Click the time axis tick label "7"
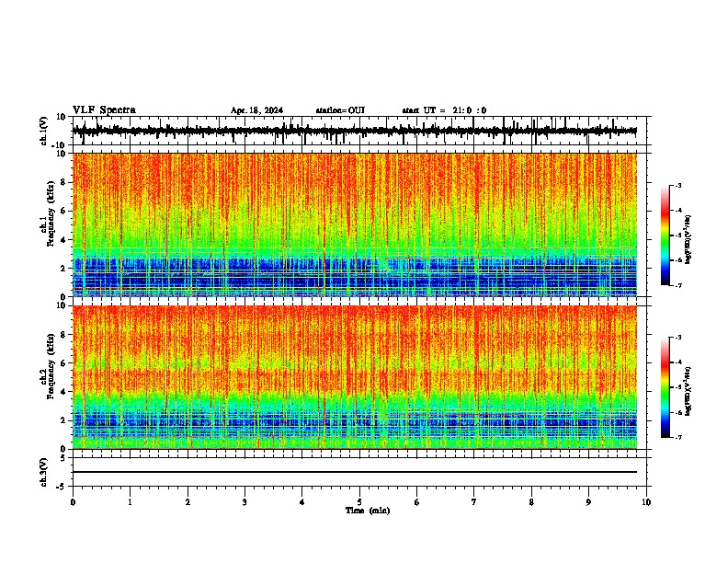The image size is (728, 563). coord(474,502)
